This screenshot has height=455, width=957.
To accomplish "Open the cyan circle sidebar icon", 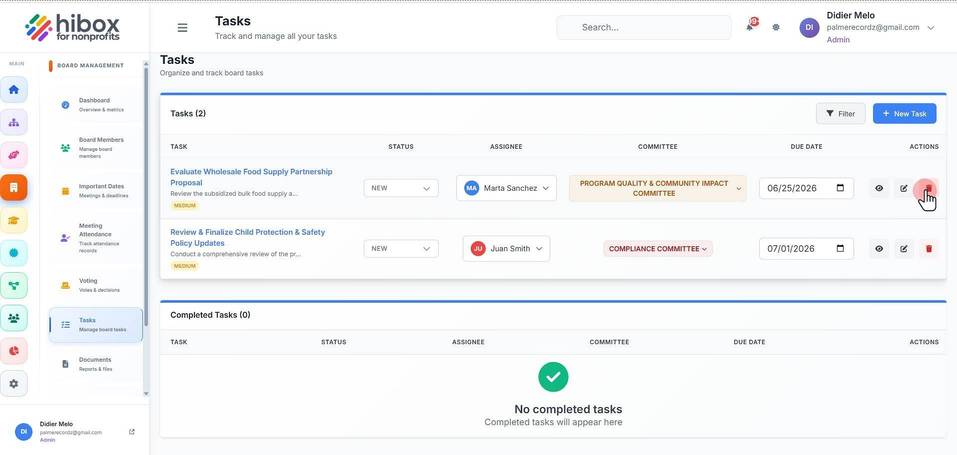I will (x=13, y=253).
